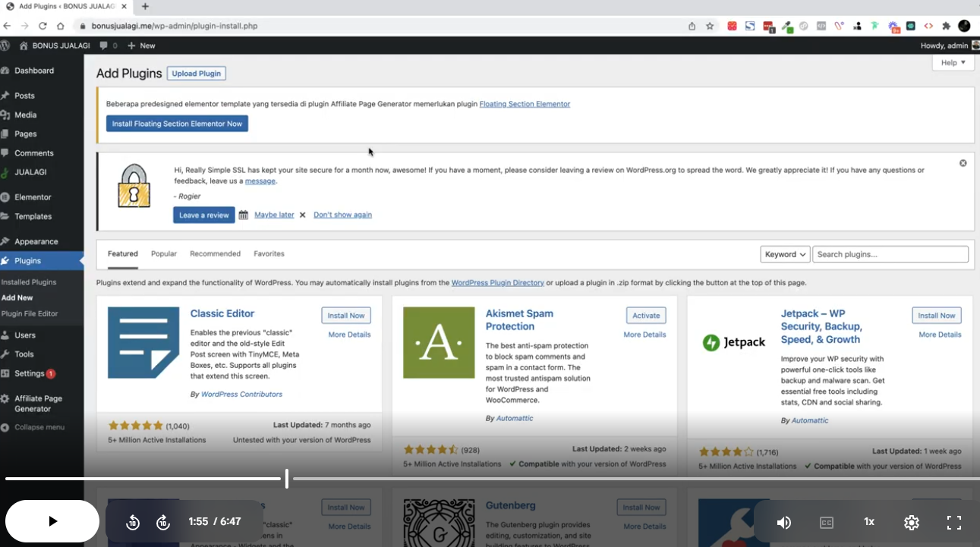Screen dimensions: 980x547
Task: Click the Akismet plugin logo
Action: click(439, 343)
